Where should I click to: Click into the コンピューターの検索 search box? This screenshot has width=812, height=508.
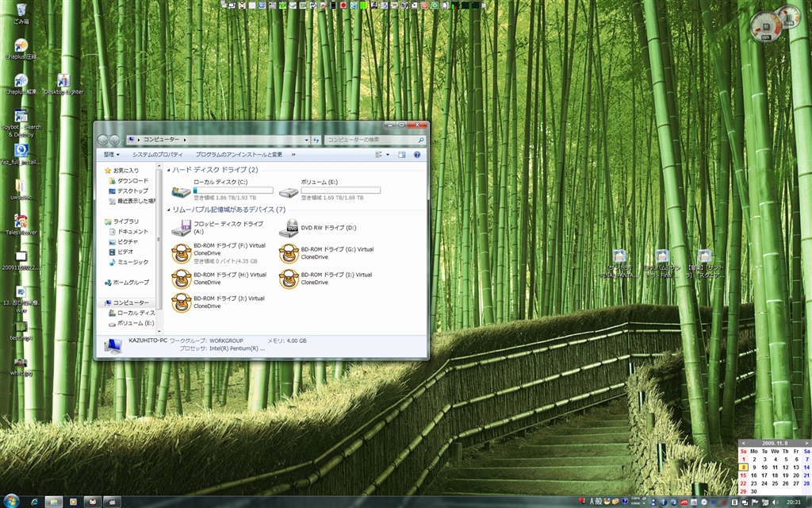(x=375, y=140)
